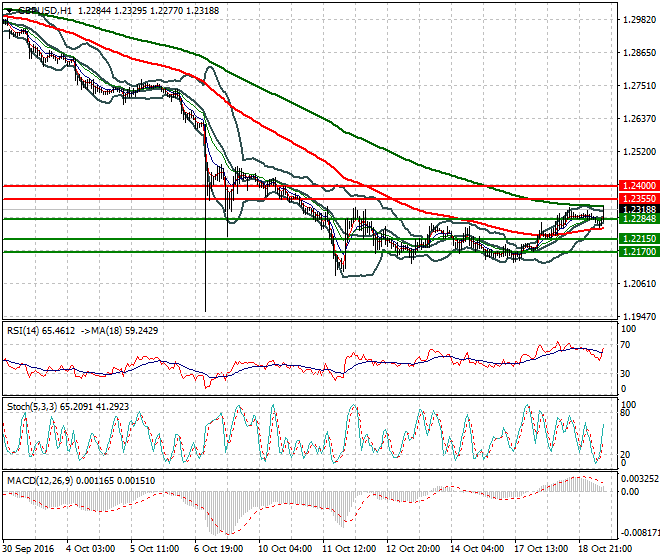
Task: Select the green 1.21700 level label
Action: coord(639,252)
